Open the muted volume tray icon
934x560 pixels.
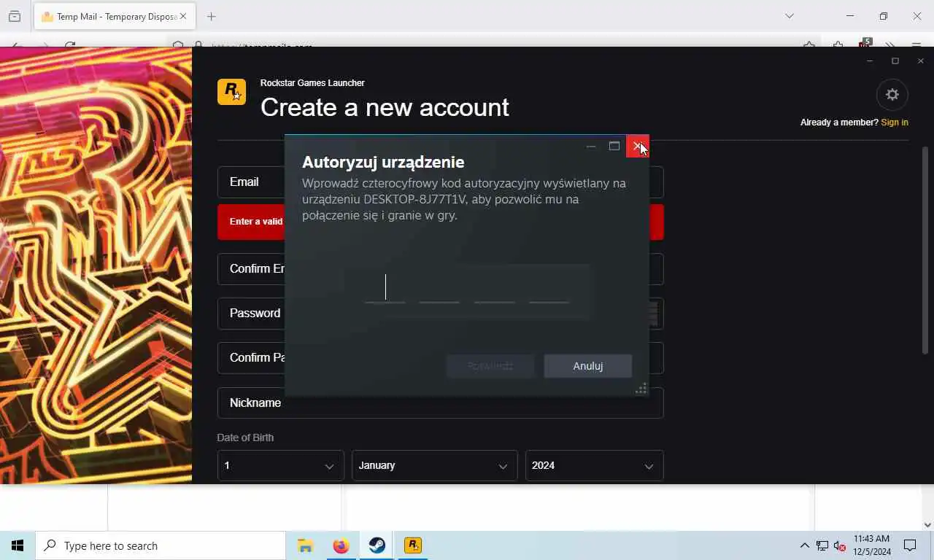pyautogui.click(x=840, y=545)
